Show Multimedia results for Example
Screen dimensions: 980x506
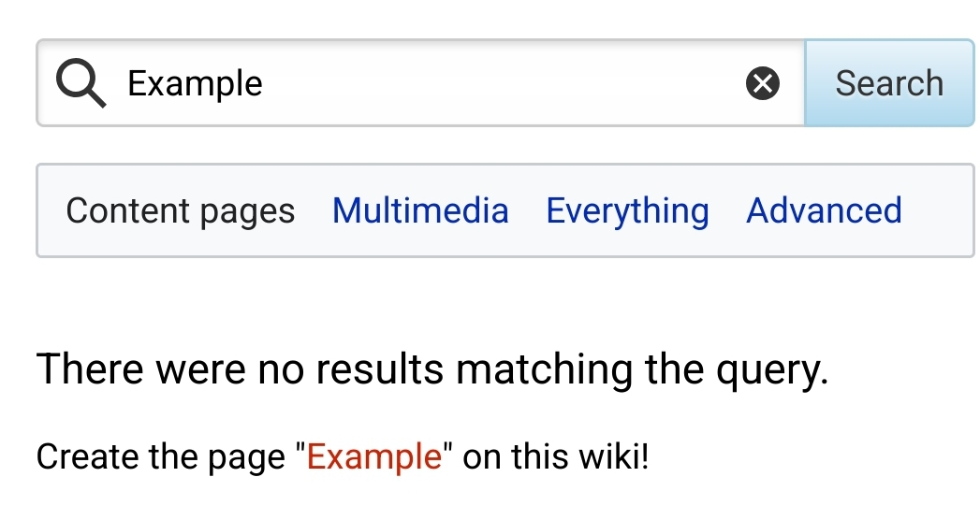click(420, 210)
